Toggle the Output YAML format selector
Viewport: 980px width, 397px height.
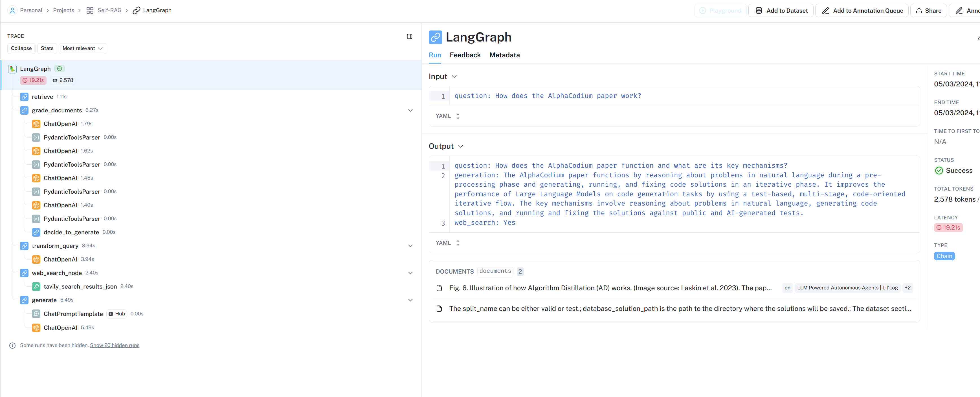coord(448,243)
